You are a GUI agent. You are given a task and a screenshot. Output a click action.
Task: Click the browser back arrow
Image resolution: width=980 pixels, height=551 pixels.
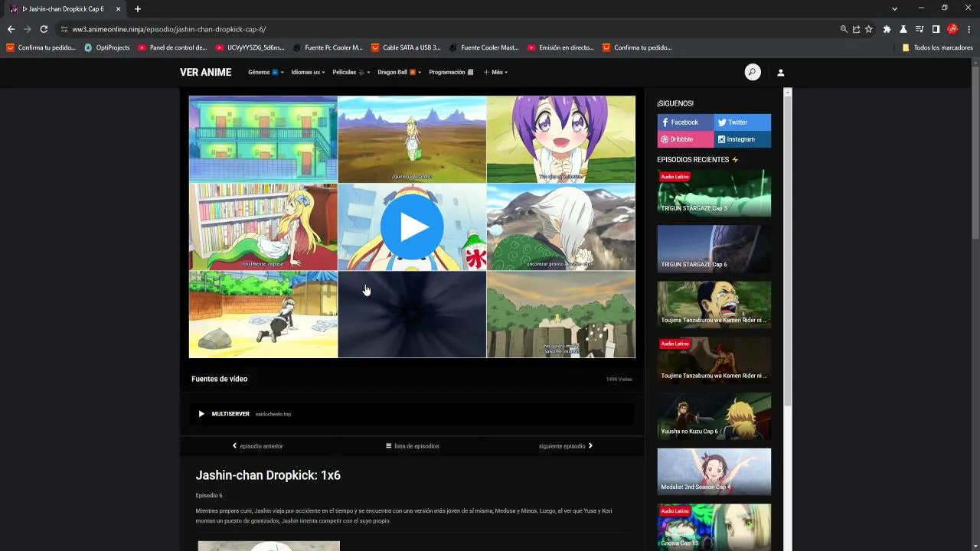click(11, 29)
